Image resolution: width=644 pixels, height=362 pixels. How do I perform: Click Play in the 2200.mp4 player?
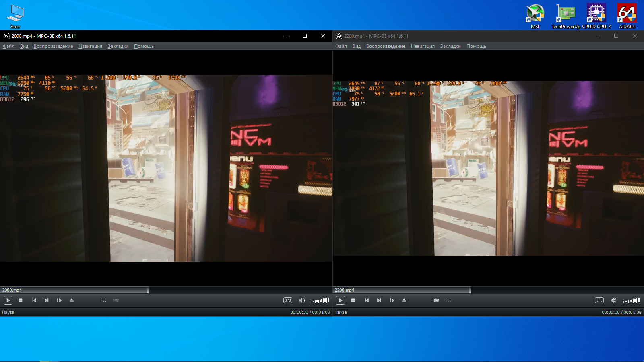341,300
